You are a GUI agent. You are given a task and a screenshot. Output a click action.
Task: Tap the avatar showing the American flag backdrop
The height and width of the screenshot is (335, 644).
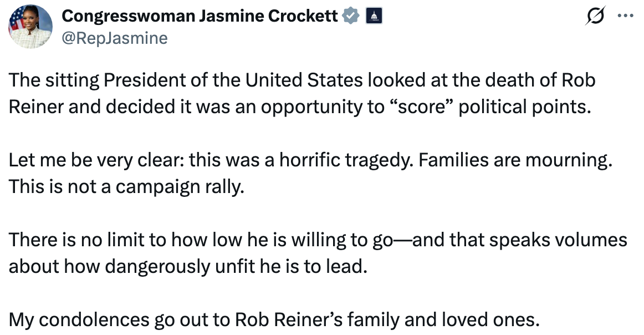tap(30, 26)
